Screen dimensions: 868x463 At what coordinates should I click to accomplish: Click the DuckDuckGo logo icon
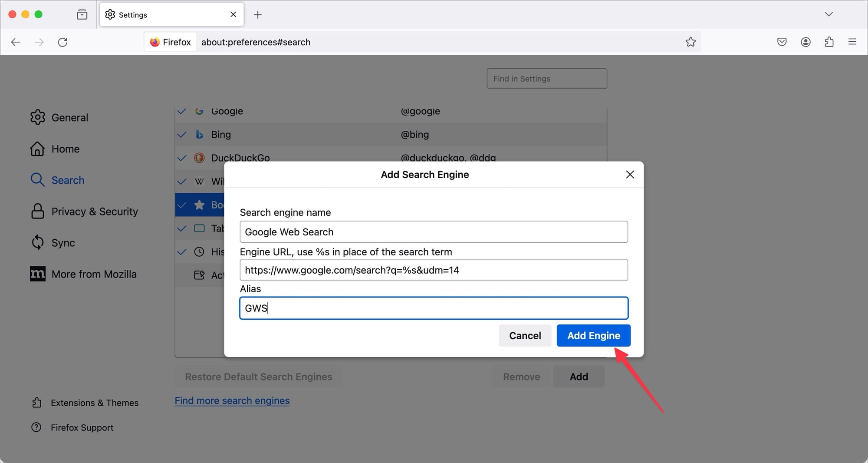pyautogui.click(x=199, y=158)
